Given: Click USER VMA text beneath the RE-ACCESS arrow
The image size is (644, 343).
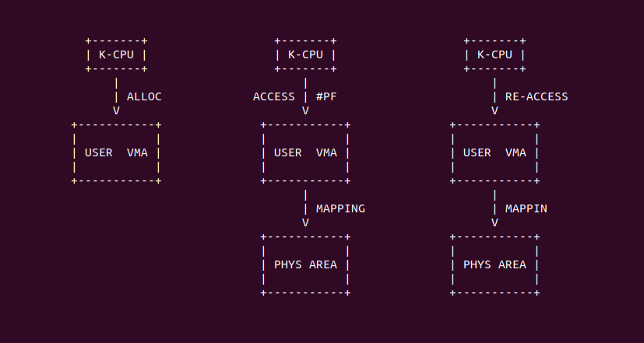Looking at the screenshot, I should tap(494, 152).
